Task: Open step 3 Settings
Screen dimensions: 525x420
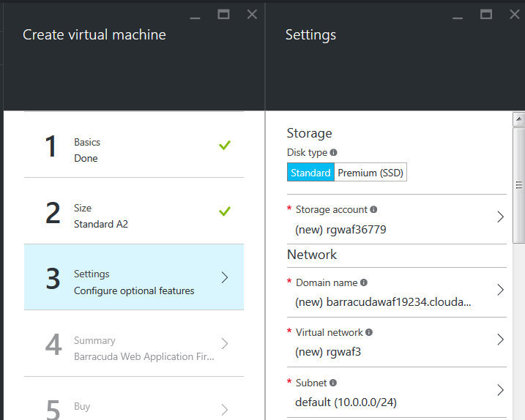Action: [134, 277]
